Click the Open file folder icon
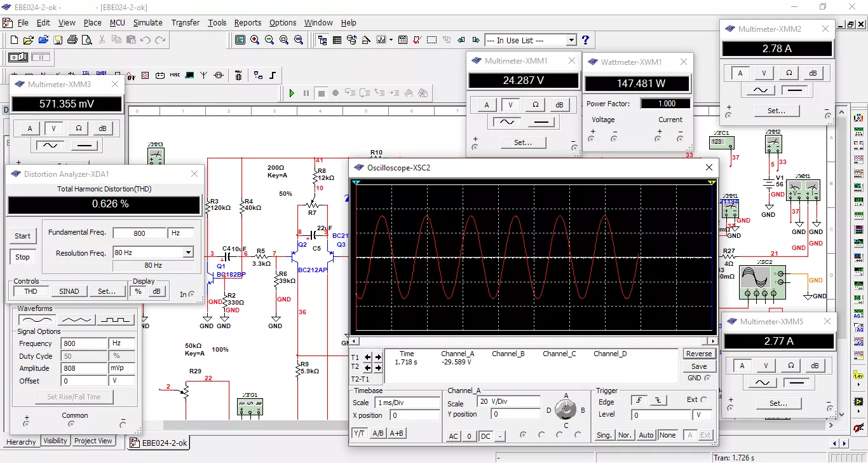This screenshot has height=463, width=868. point(29,40)
